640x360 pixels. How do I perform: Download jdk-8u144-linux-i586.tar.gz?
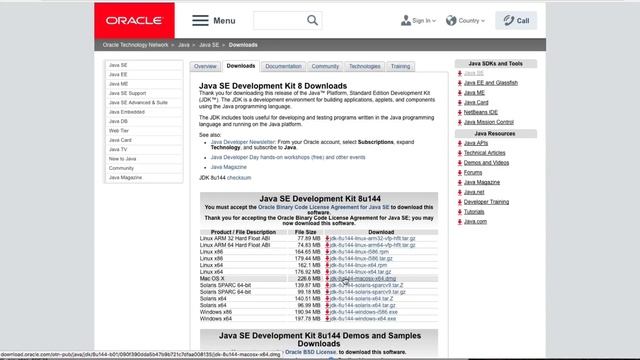pyautogui.click(x=361, y=258)
